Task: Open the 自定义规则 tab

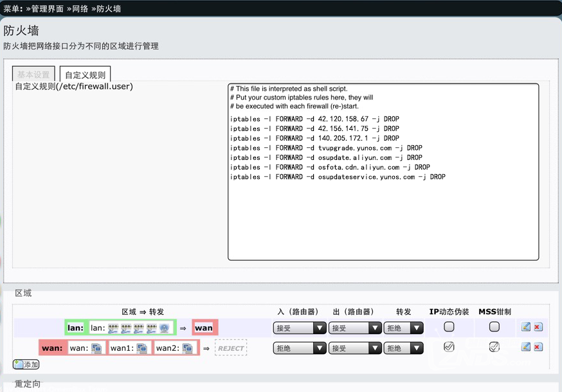Action: [85, 74]
